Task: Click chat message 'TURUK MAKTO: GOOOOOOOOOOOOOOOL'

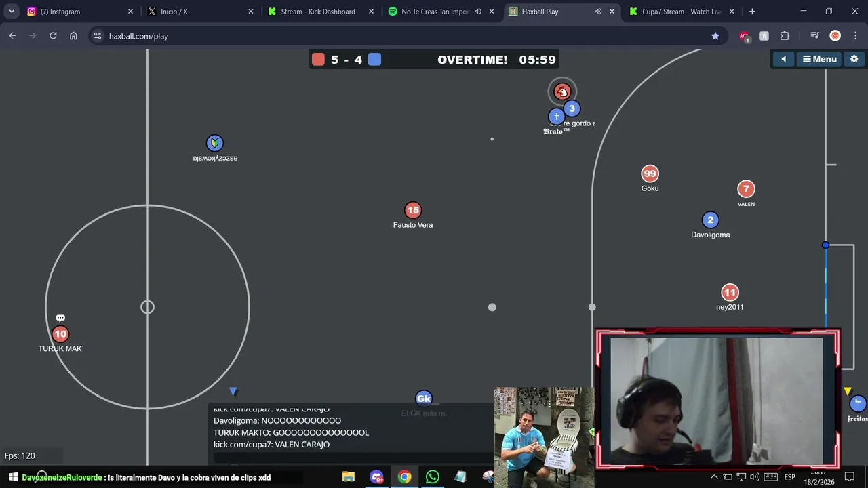Action: click(291, 432)
